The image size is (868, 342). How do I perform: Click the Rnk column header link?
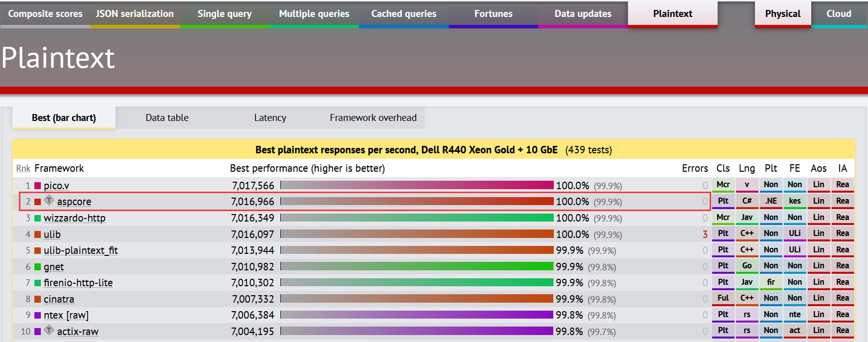pyautogui.click(x=23, y=168)
